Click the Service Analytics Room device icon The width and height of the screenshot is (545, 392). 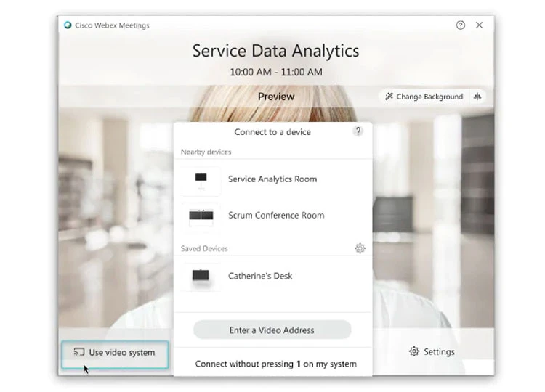tap(201, 181)
